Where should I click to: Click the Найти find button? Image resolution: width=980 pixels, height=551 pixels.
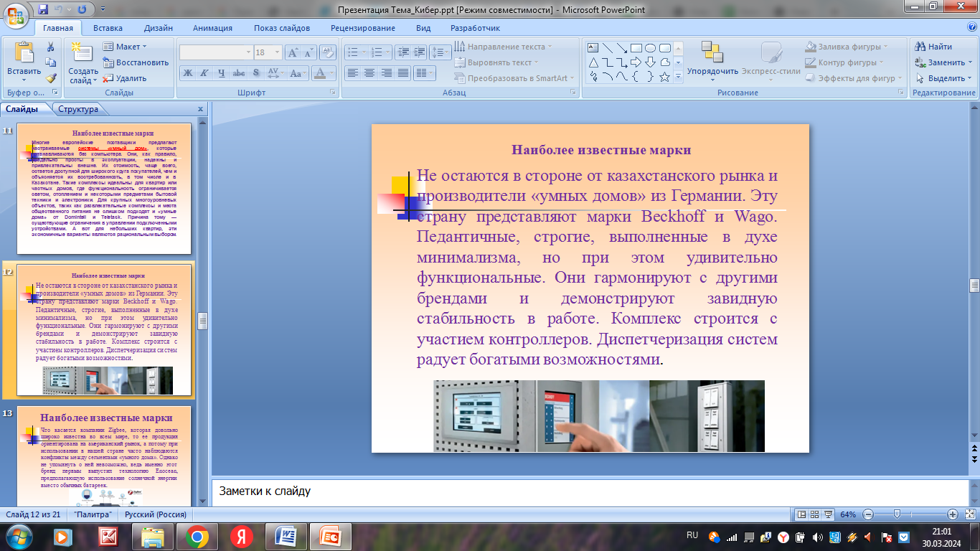[x=933, y=47]
